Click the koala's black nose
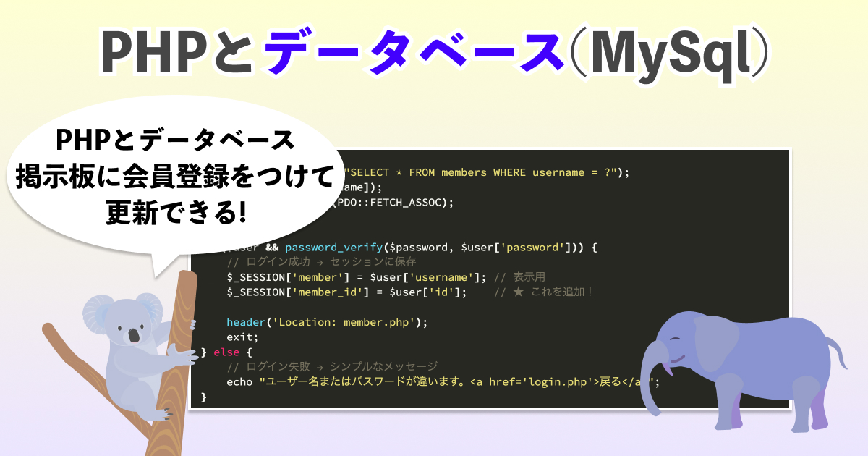 click(x=134, y=335)
